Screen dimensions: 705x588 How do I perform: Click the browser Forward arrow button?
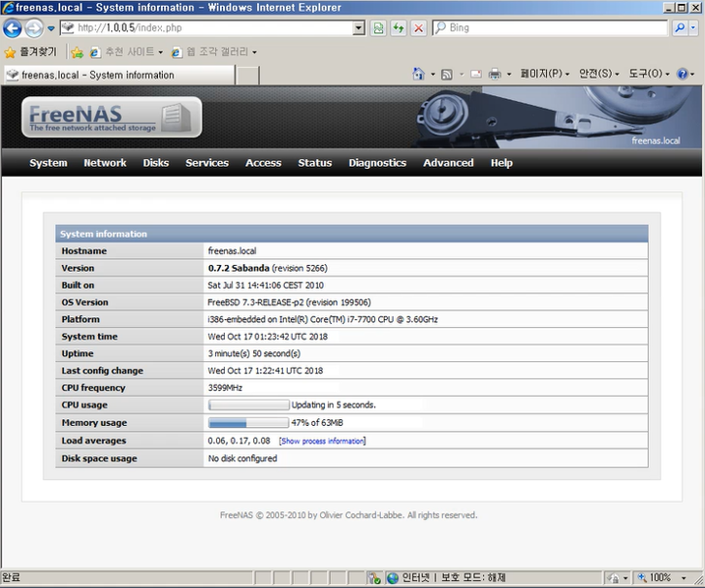34,28
